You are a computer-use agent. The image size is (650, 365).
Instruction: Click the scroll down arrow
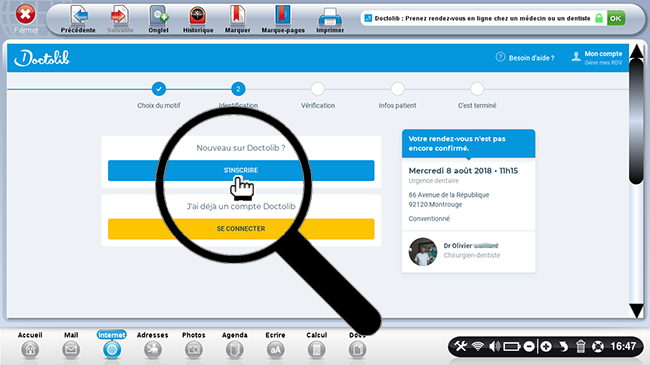click(636, 310)
